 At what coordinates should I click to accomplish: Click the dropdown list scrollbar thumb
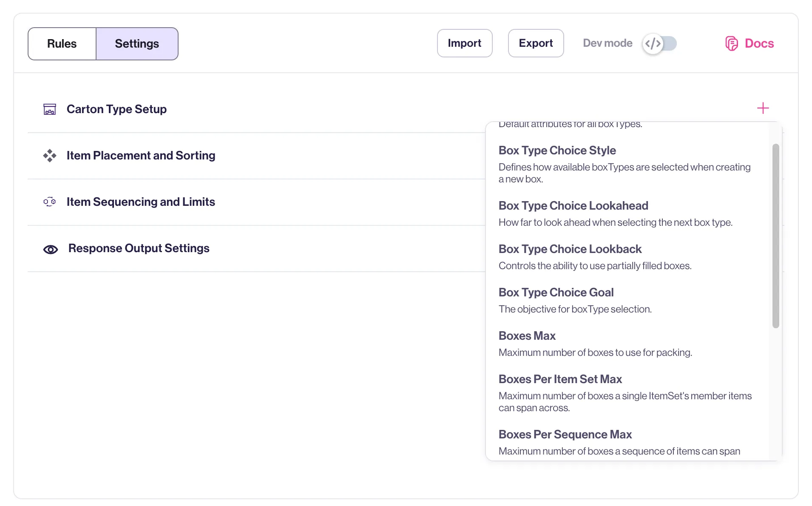pos(776,236)
